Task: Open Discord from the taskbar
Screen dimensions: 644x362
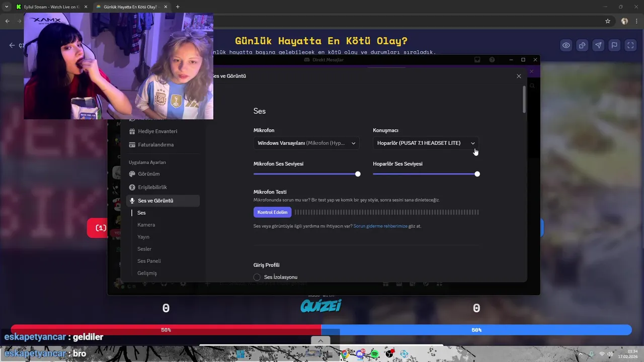Action: coord(360,354)
